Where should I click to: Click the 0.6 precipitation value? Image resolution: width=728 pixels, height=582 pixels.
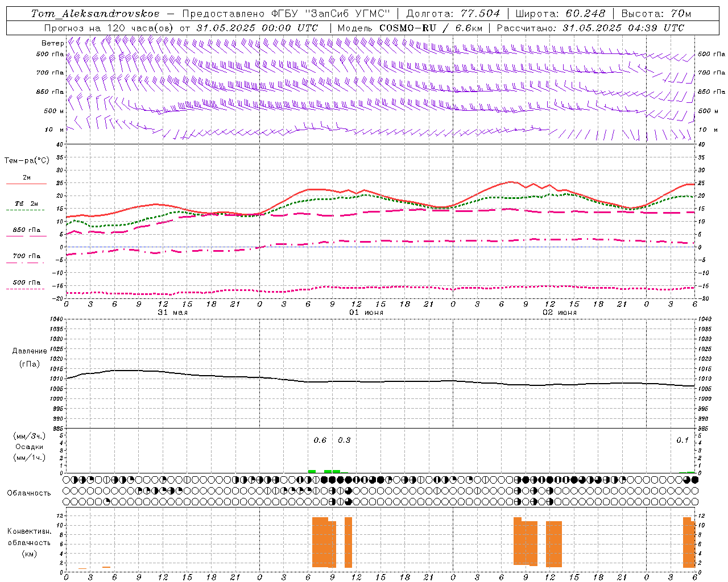point(320,440)
